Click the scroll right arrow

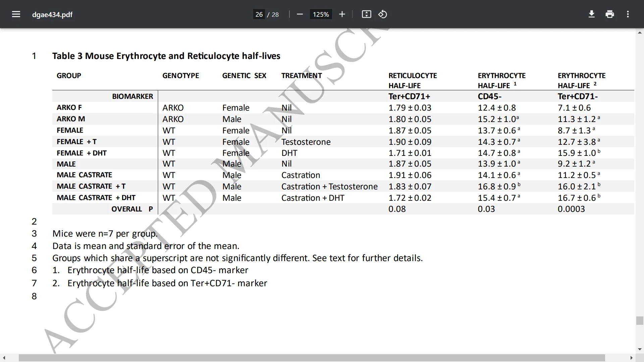pos(631,358)
